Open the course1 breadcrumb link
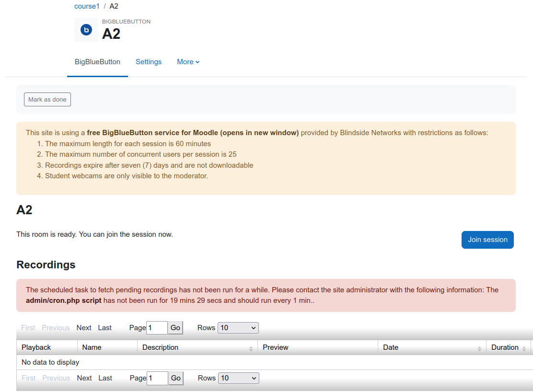 tap(87, 6)
